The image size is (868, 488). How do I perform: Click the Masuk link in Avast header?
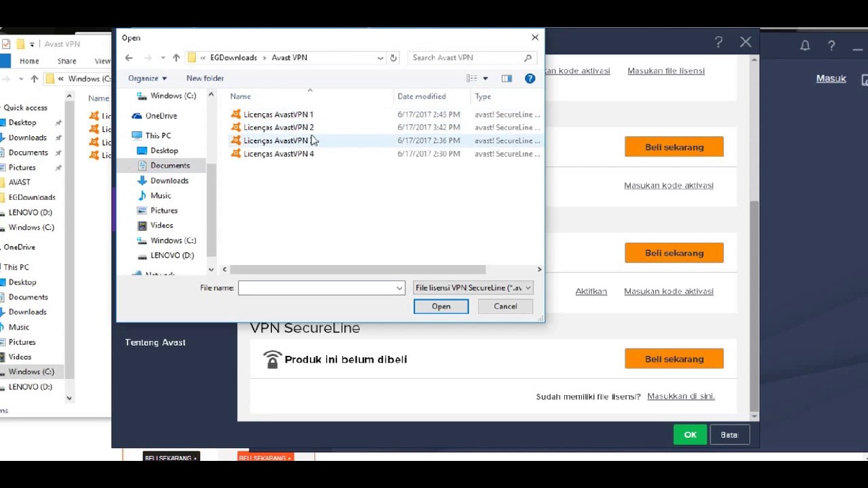point(831,79)
